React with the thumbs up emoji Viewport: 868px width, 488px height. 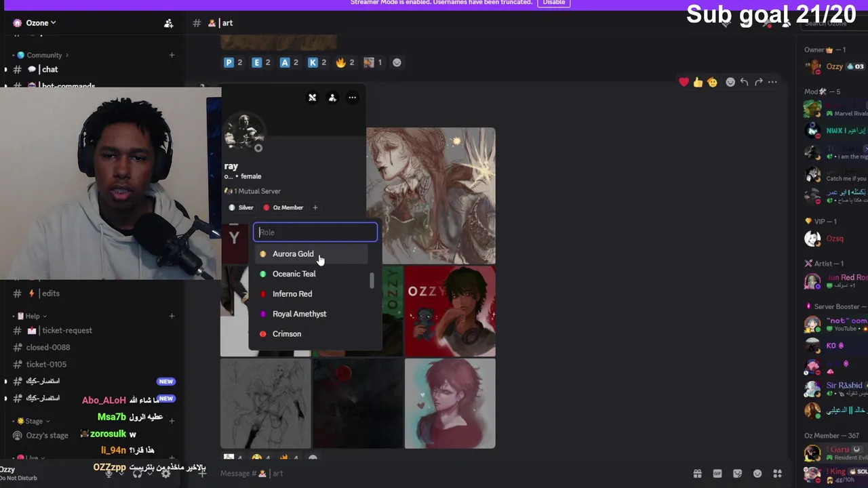[x=698, y=82]
